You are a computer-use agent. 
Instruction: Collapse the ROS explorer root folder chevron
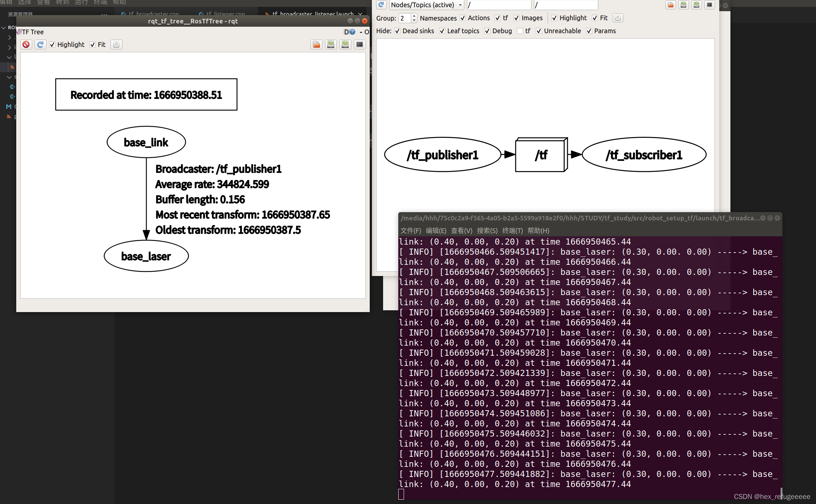coord(4,28)
